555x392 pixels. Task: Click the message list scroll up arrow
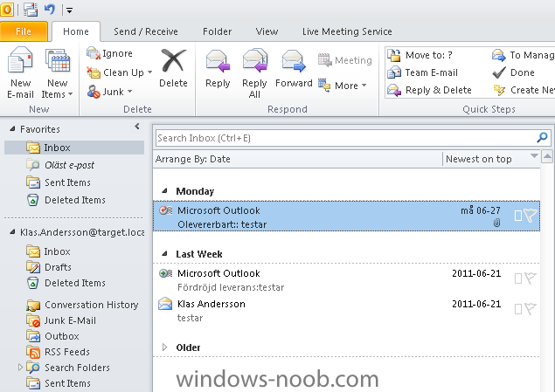(x=547, y=156)
